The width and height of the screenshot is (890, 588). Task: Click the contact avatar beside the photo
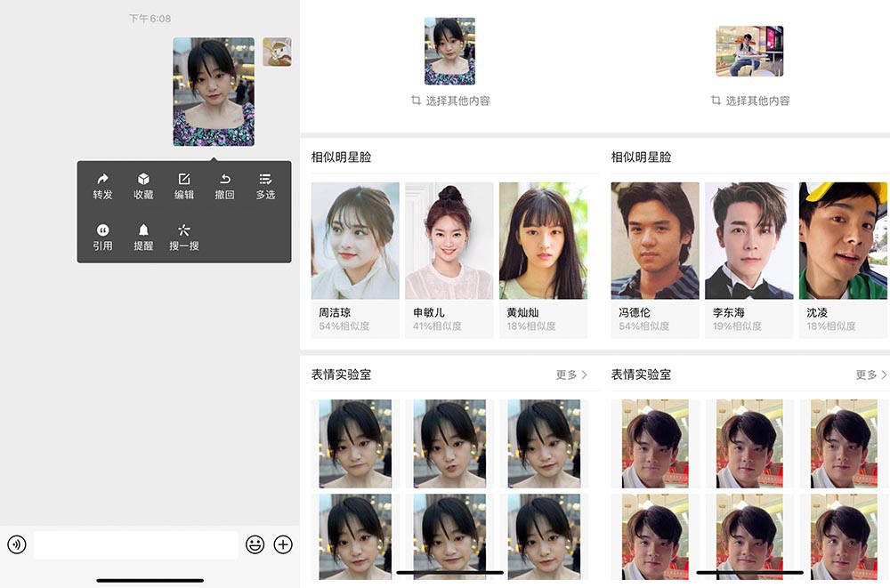(x=276, y=52)
